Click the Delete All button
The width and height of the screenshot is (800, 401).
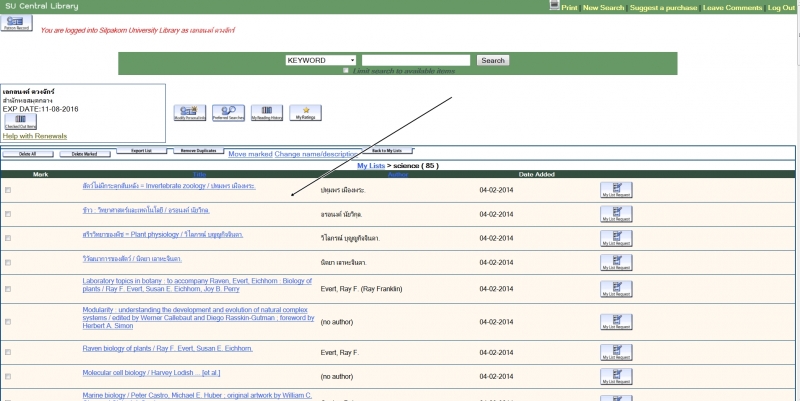(x=28, y=154)
